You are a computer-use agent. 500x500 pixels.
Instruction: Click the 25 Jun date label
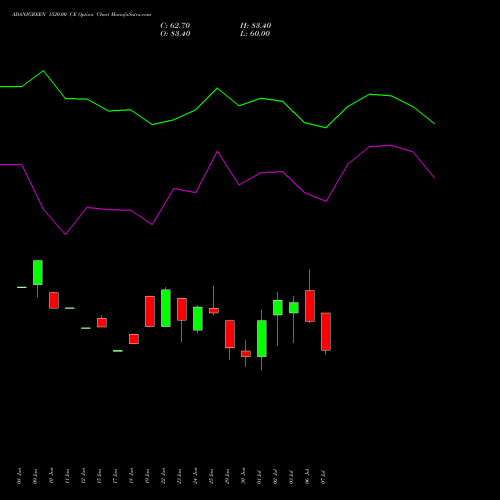[211, 476]
